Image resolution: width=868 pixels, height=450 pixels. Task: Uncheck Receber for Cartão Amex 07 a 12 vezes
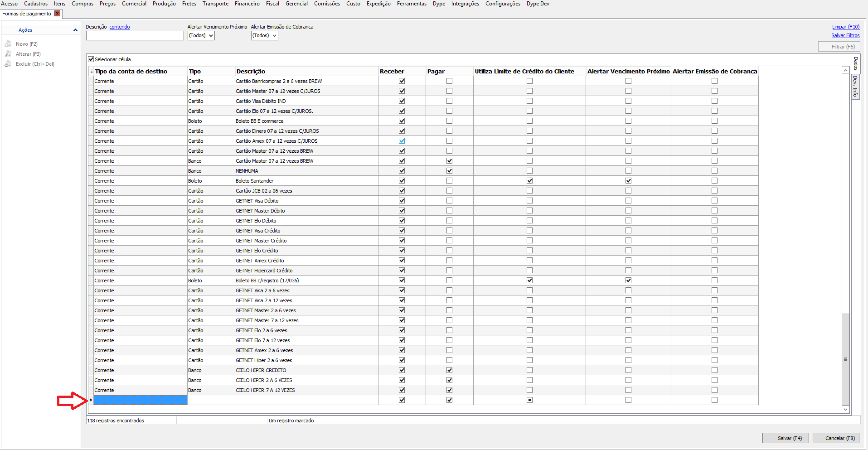402,141
